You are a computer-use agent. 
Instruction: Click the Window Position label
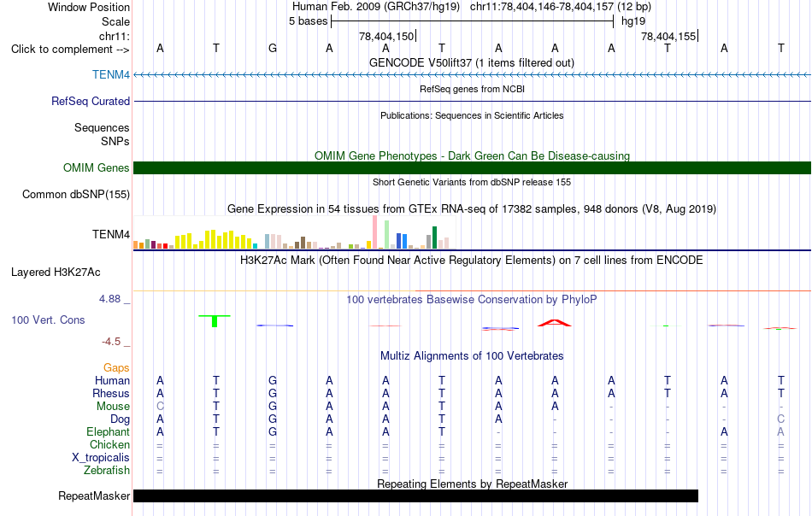(89, 7)
